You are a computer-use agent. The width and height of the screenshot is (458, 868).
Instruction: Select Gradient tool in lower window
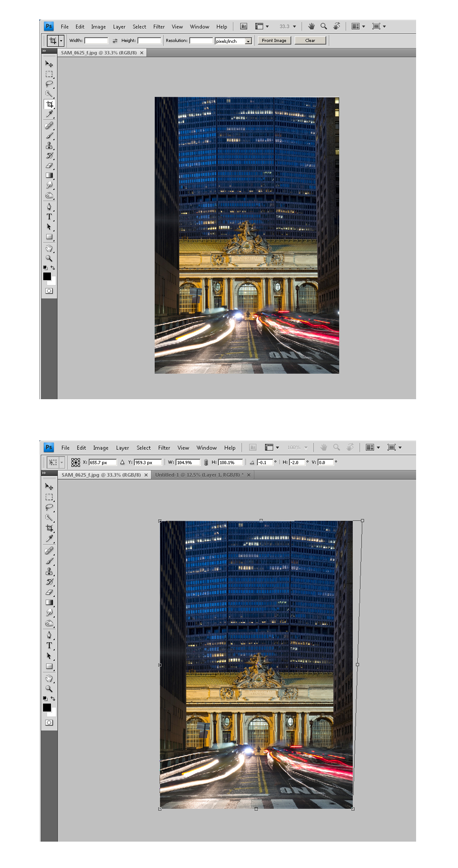pyautogui.click(x=49, y=602)
